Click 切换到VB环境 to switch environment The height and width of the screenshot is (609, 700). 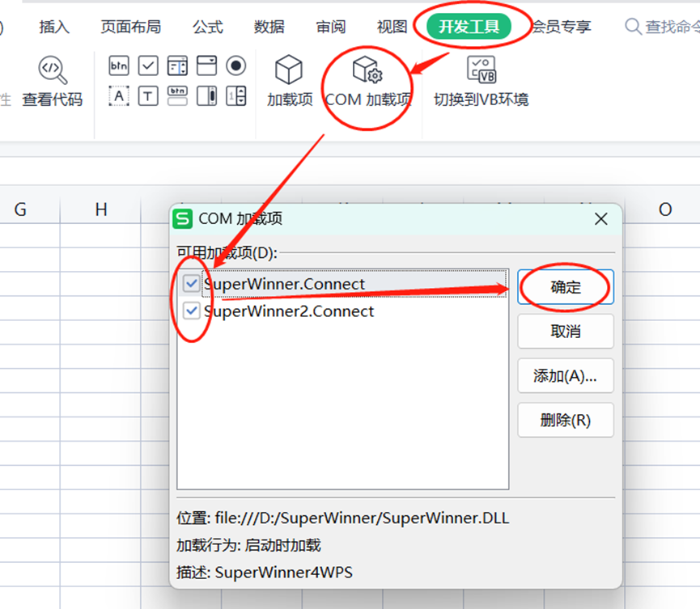coord(481,81)
